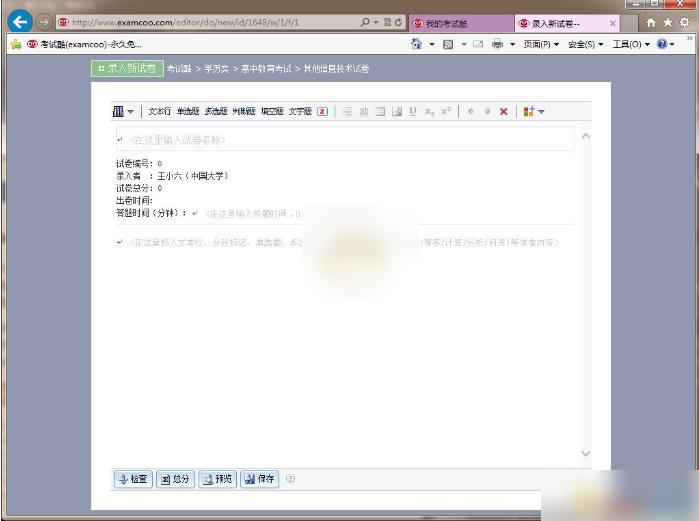Close the 录入新试卷 tab

coord(613,23)
